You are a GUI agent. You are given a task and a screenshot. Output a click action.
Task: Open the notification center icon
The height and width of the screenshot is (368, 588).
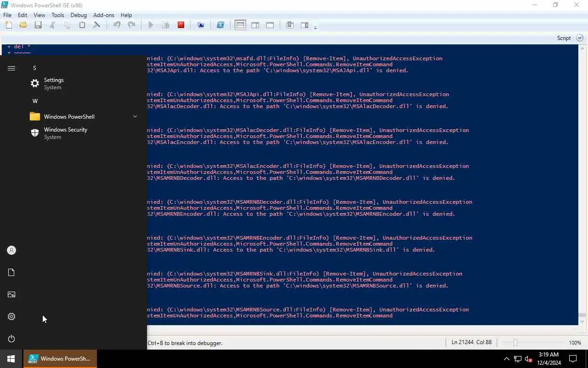(573, 359)
